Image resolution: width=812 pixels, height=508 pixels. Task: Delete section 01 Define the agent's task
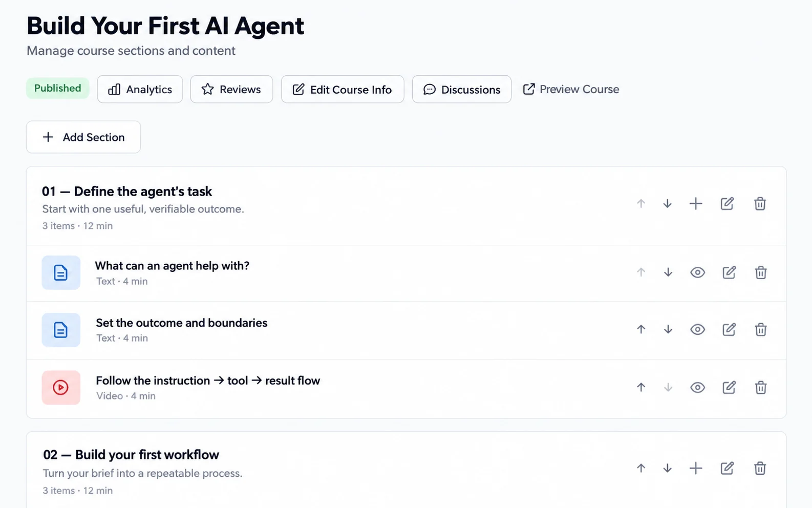760,204
